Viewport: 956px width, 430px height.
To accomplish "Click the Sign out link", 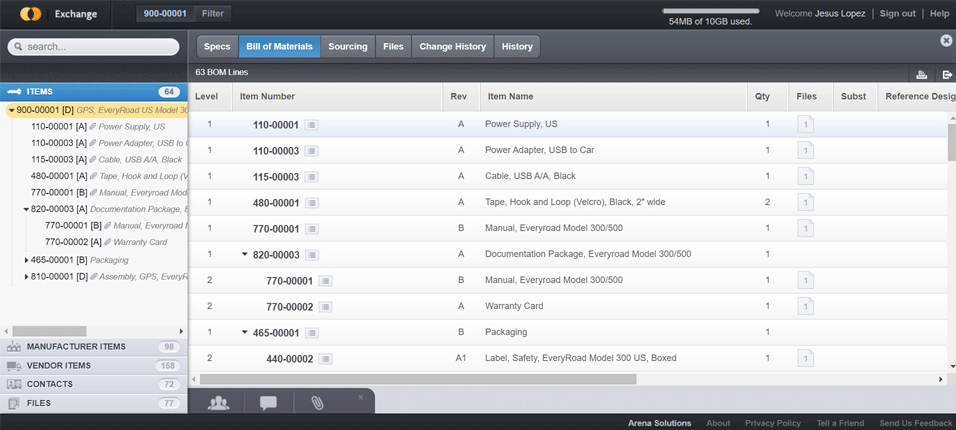I will (897, 13).
